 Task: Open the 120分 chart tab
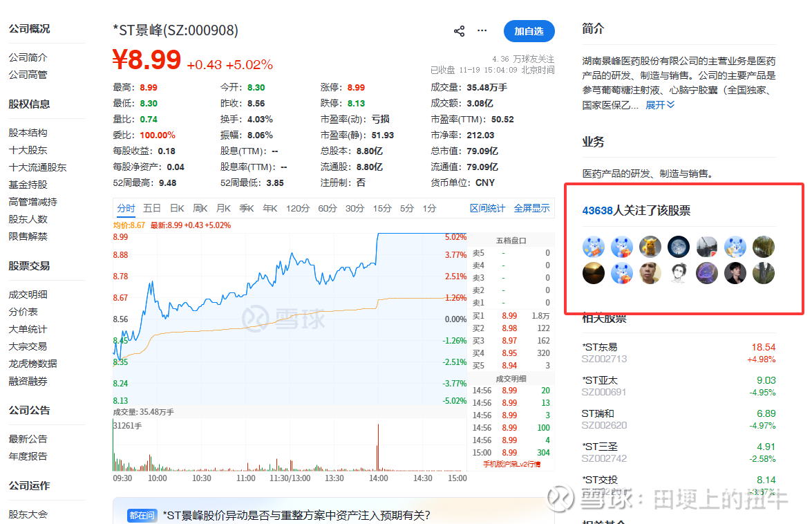click(298, 208)
